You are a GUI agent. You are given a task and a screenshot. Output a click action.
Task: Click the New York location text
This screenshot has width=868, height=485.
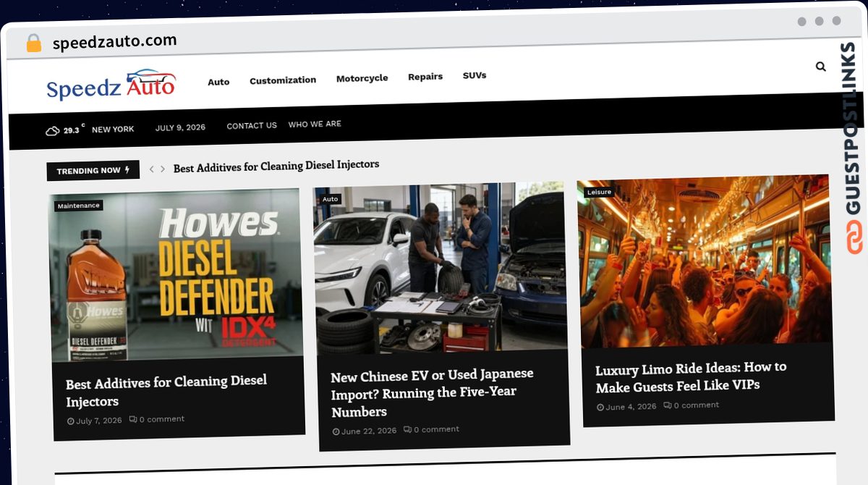click(x=113, y=130)
